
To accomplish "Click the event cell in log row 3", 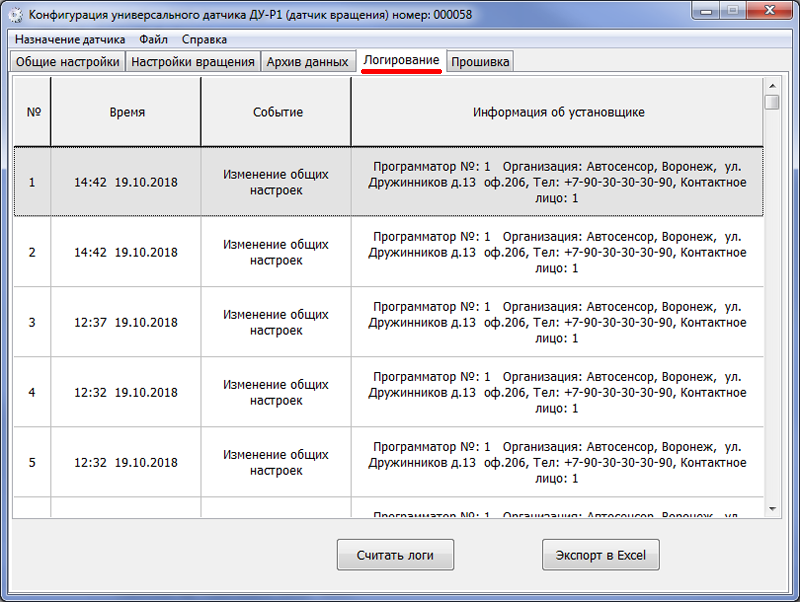I will click(x=276, y=322).
